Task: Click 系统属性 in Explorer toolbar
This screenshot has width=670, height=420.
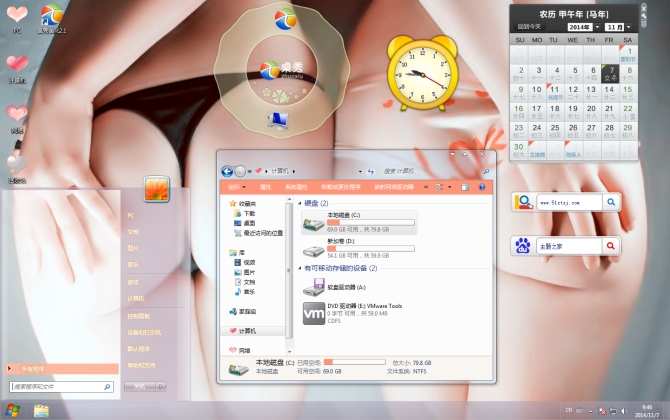Action: (296, 187)
